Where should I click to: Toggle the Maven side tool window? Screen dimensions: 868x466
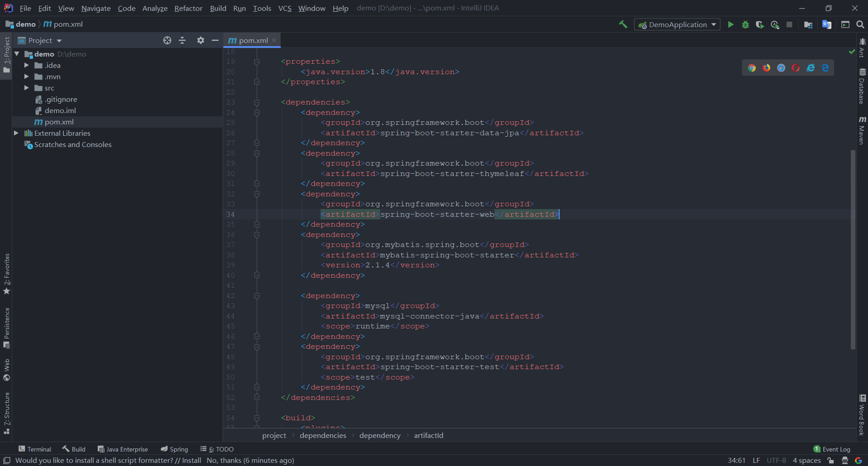tap(862, 130)
